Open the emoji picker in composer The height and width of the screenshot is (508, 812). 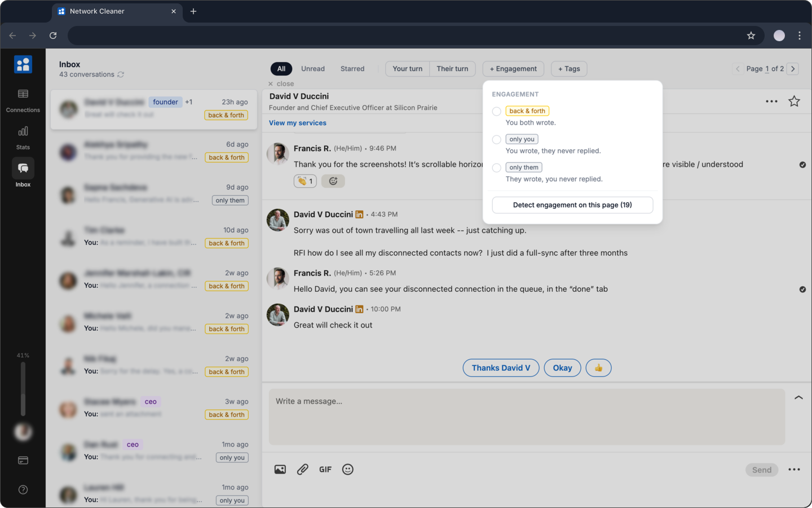(348, 470)
